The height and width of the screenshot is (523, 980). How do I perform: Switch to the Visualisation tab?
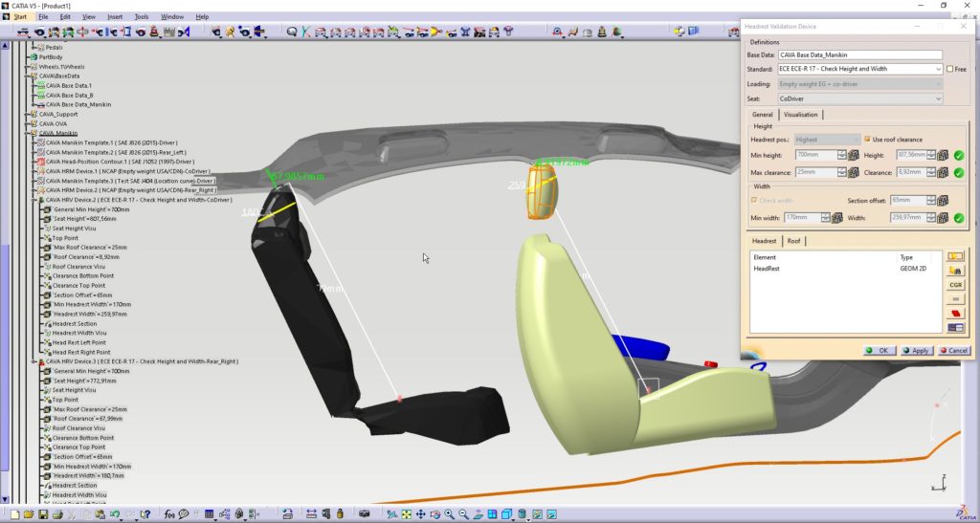[801, 115]
